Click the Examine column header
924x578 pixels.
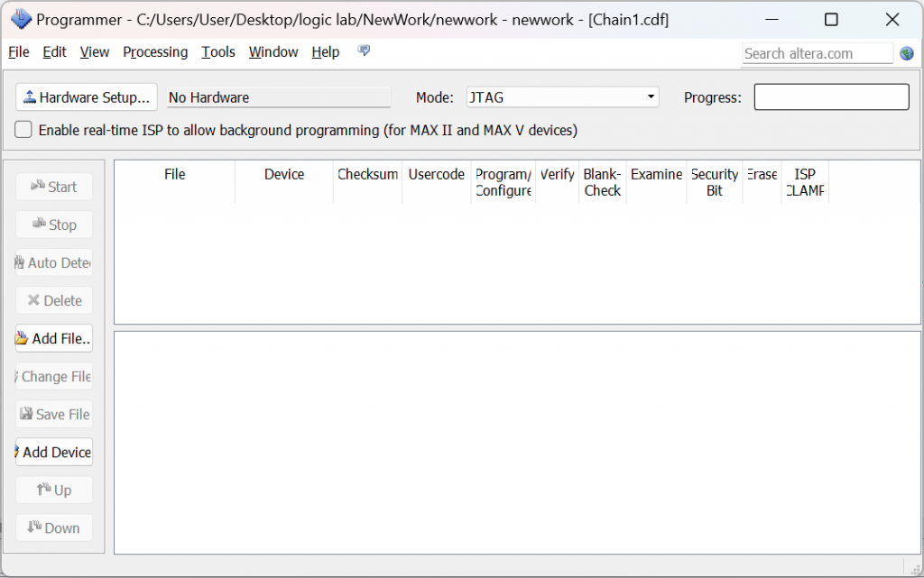point(657,182)
